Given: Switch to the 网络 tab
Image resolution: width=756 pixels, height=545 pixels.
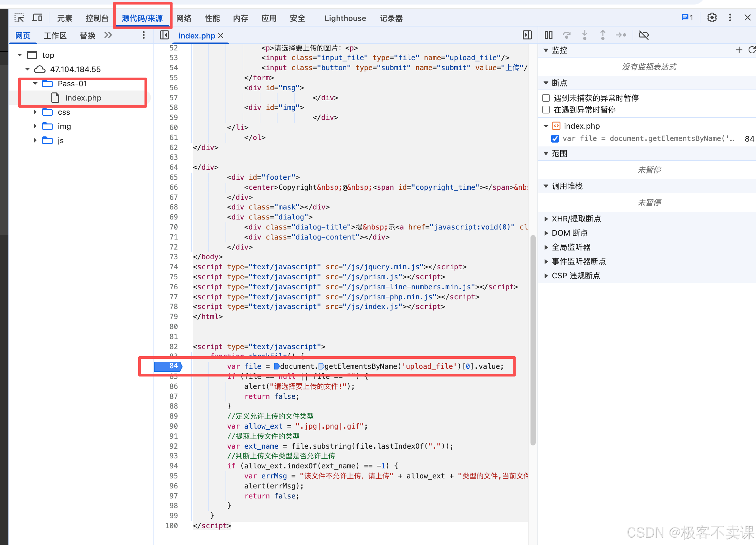Looking at the screenshot, I should [x=184, y=18].
